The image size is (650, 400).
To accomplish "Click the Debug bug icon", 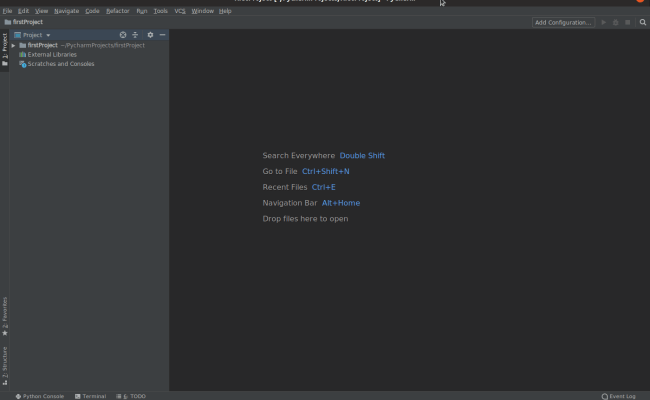I will [616, 22].
